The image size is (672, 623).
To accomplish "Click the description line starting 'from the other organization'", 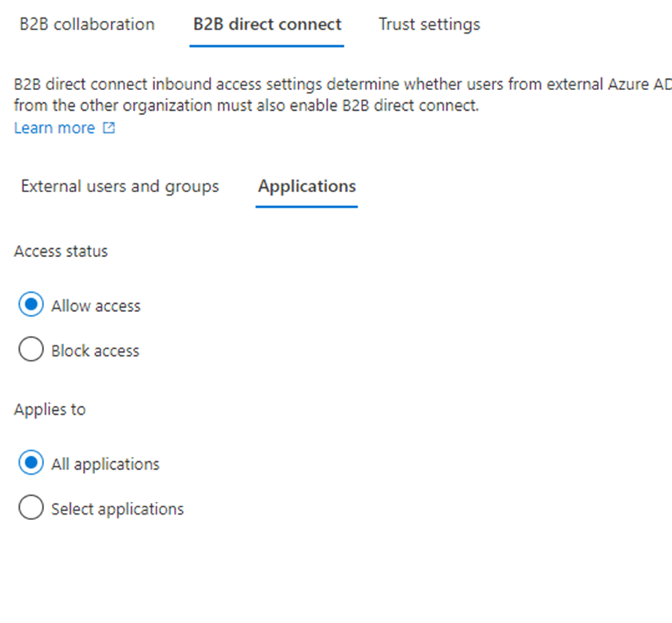I will [x=247, y=105].
